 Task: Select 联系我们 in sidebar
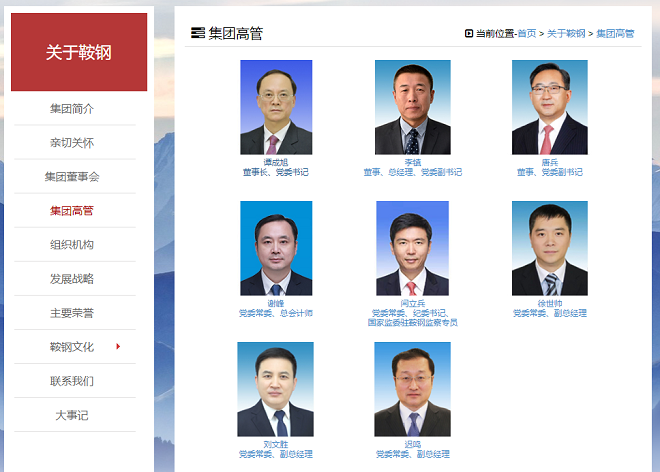point(72,381)
